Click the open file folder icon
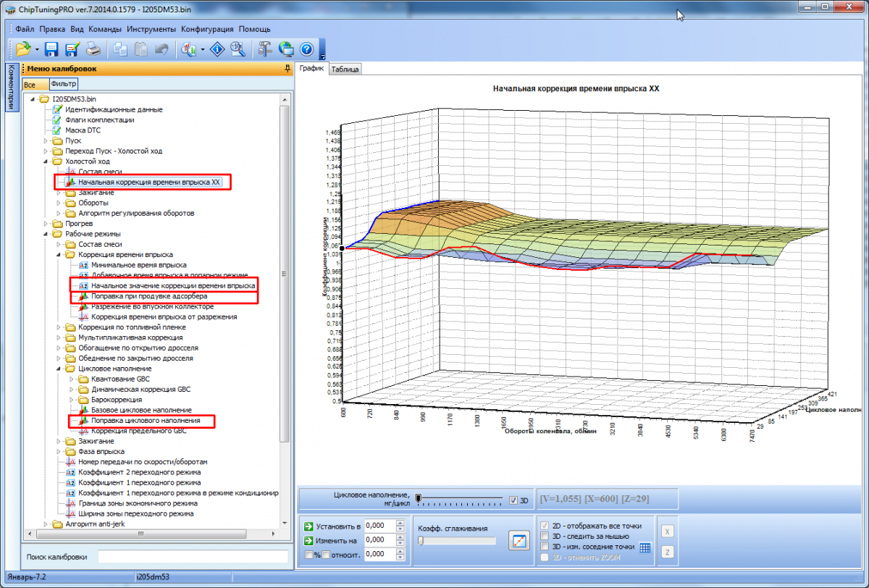Screen dimensions: 869x588 (x=22, y=49)
